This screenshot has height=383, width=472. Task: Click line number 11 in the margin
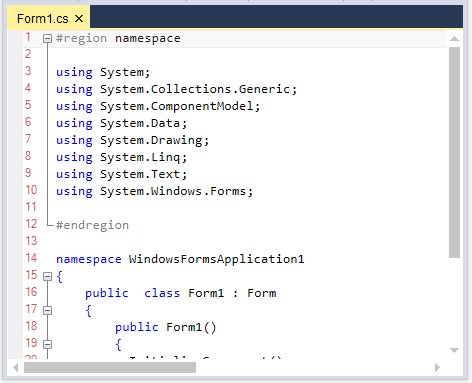point(31,207)
